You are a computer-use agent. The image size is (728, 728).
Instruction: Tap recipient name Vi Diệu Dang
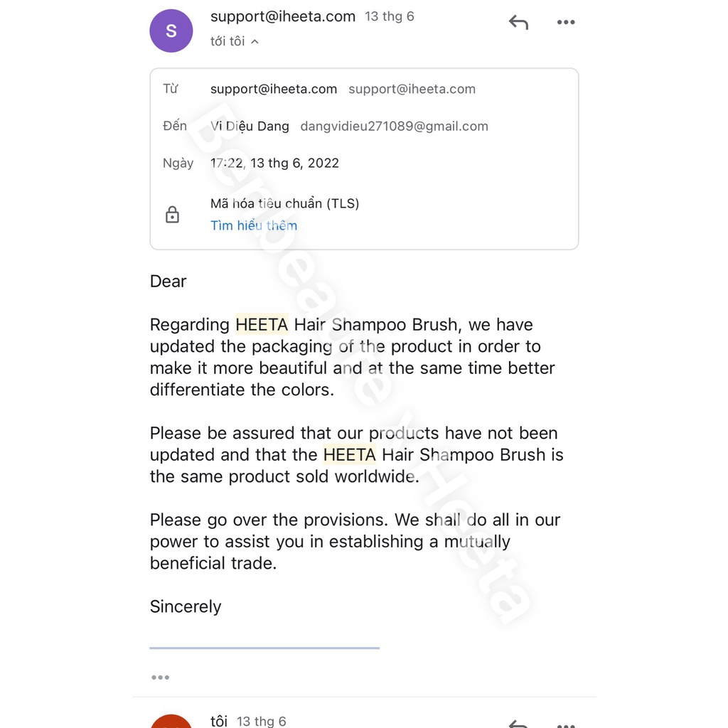pos(250,127)
